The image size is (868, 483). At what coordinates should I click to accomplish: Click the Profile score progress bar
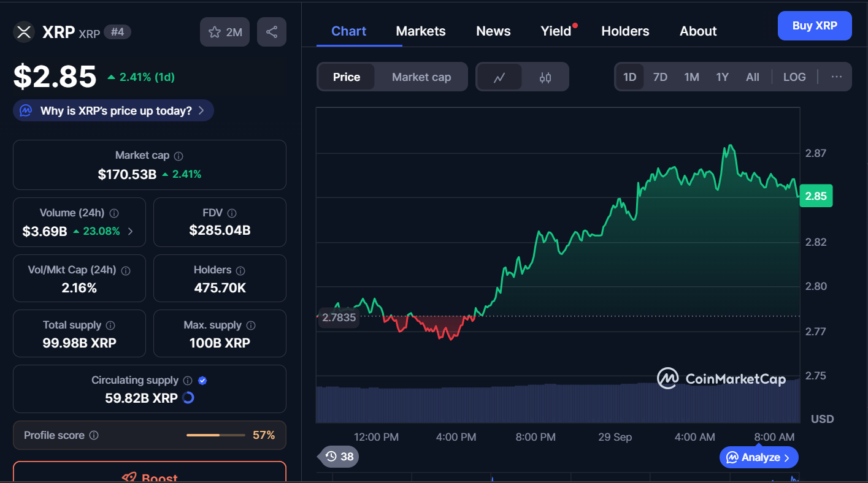tap(215, 435)
